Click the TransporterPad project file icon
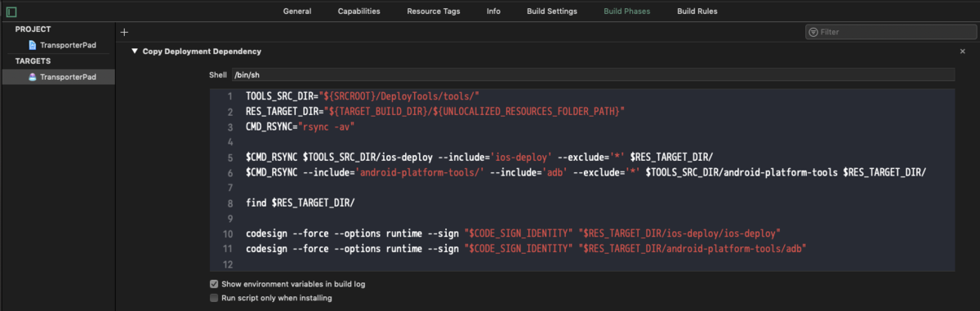This screenshot has width=980, height=311. click(33, 45)
